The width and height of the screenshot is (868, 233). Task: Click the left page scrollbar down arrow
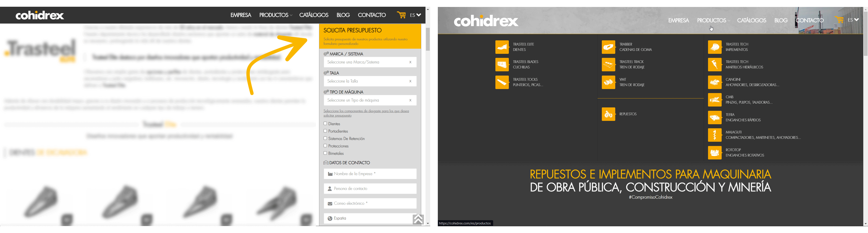point(428,224)
